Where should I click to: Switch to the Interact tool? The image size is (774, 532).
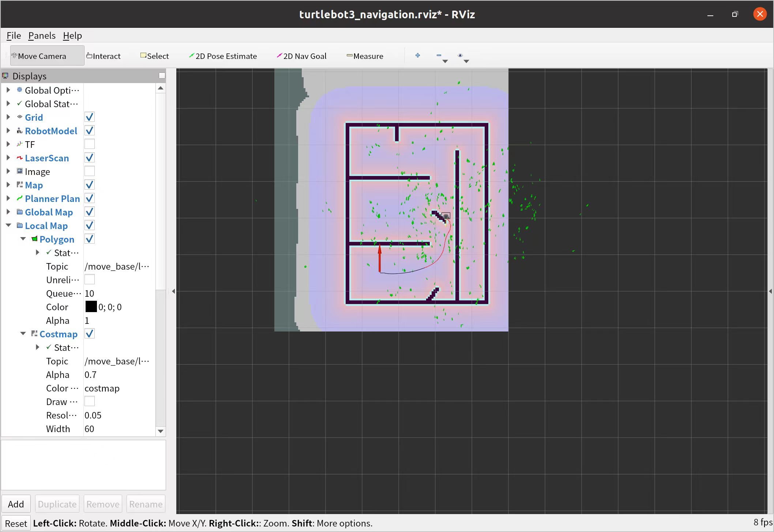pyautogui.click(x=104, y=56)
